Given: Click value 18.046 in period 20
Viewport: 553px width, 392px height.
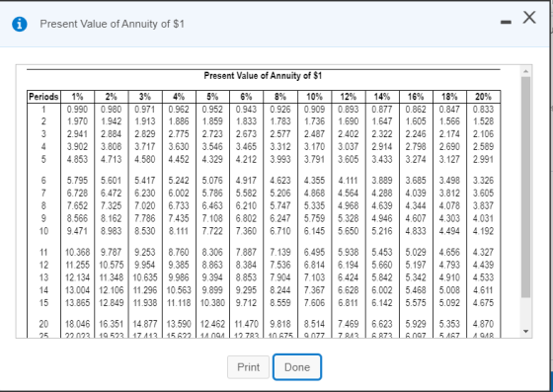Looking at the screenshot, I should coord(78,324).
